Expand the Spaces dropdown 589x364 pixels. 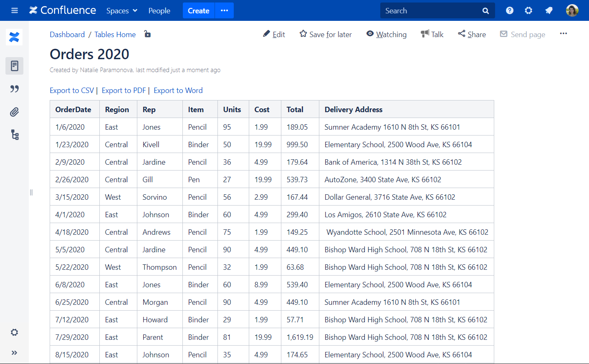coord(121,11)
